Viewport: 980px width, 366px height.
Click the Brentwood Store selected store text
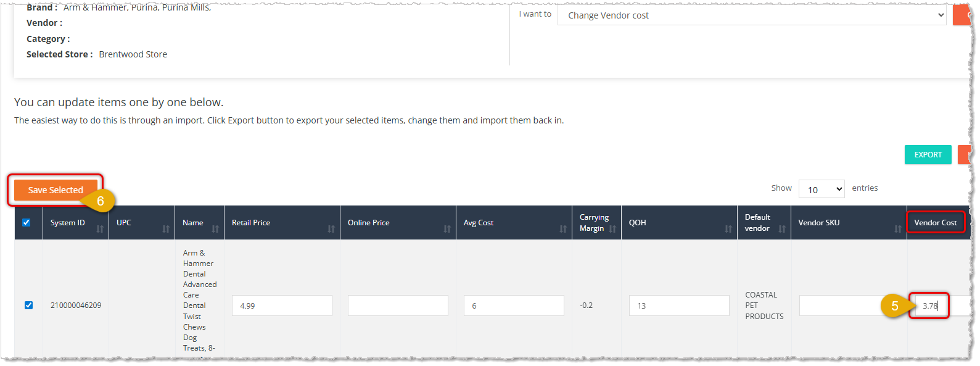pos(133,54)
